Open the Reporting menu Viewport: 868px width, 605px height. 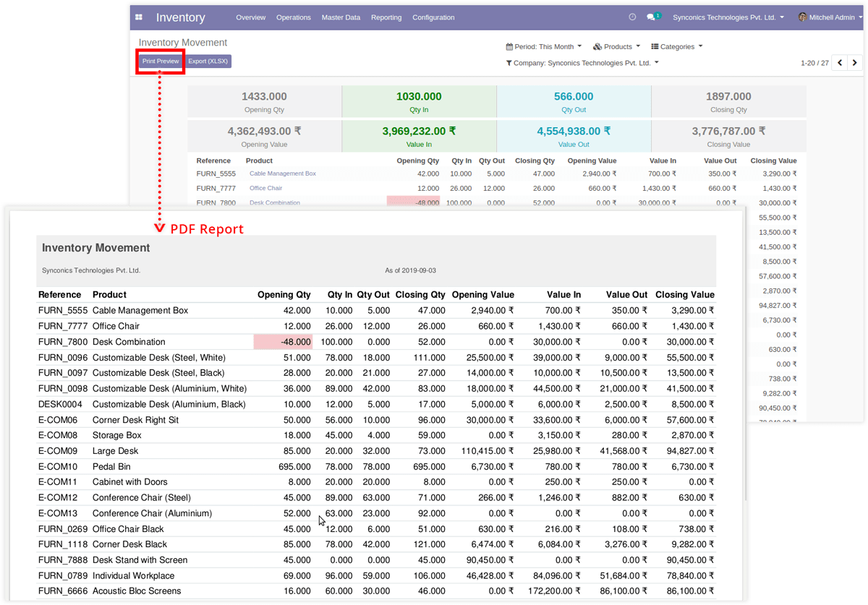(x=386, y=17)
